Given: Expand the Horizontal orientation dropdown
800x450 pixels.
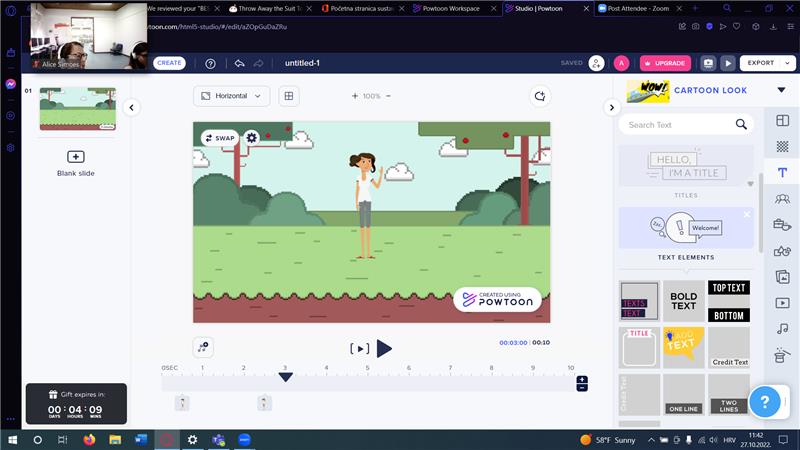Looking at the screenshot, I should (x=231, y=96).
